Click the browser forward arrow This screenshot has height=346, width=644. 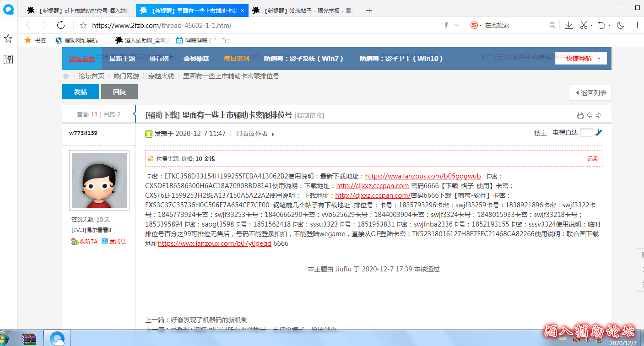44,25
